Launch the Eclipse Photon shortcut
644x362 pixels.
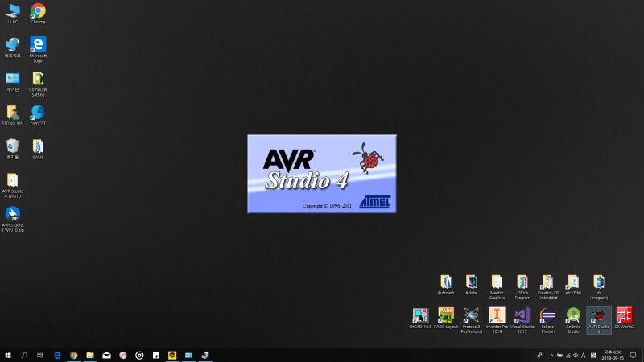[547, 320]
